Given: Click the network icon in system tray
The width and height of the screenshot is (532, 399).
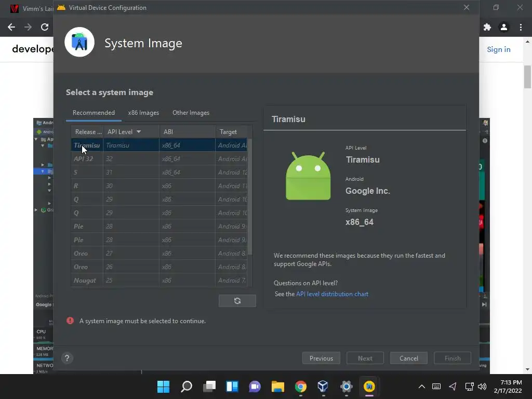Looking at the screenshot, I should (469, 387).
